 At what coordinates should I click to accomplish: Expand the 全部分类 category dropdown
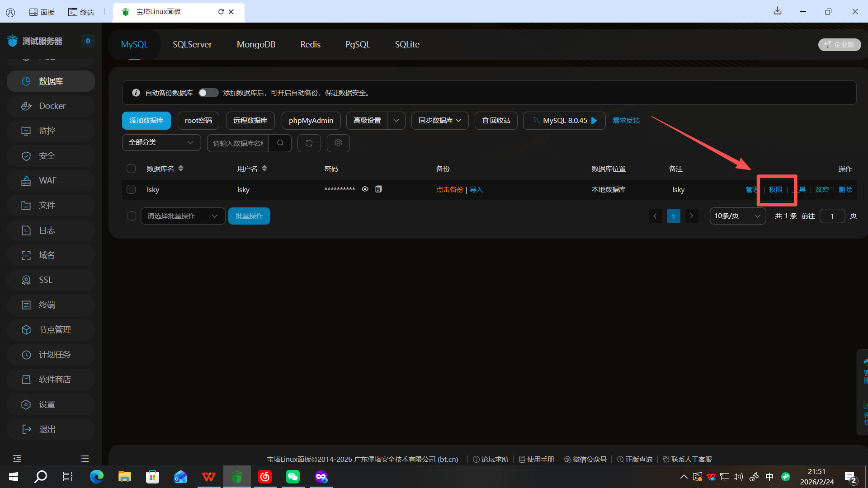point(161,142)
